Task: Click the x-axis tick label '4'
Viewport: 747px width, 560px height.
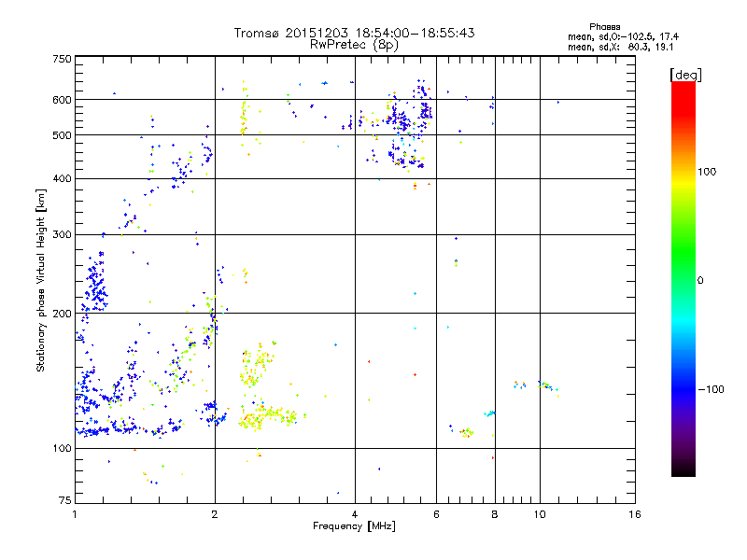Action: click(x=355, y=514)
